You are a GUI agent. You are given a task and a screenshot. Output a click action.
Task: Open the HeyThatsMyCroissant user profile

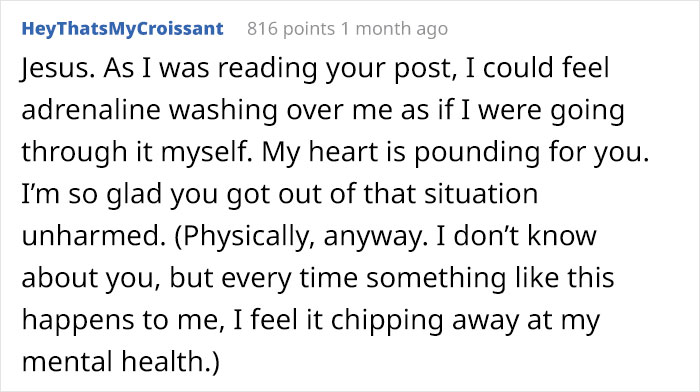[x=122, y=29]
